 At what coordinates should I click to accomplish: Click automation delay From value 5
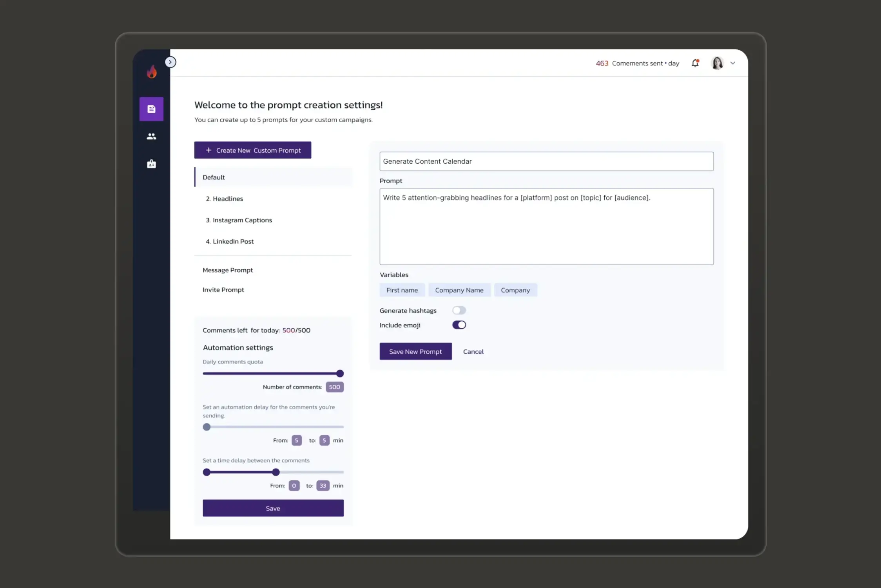point(297,440)
